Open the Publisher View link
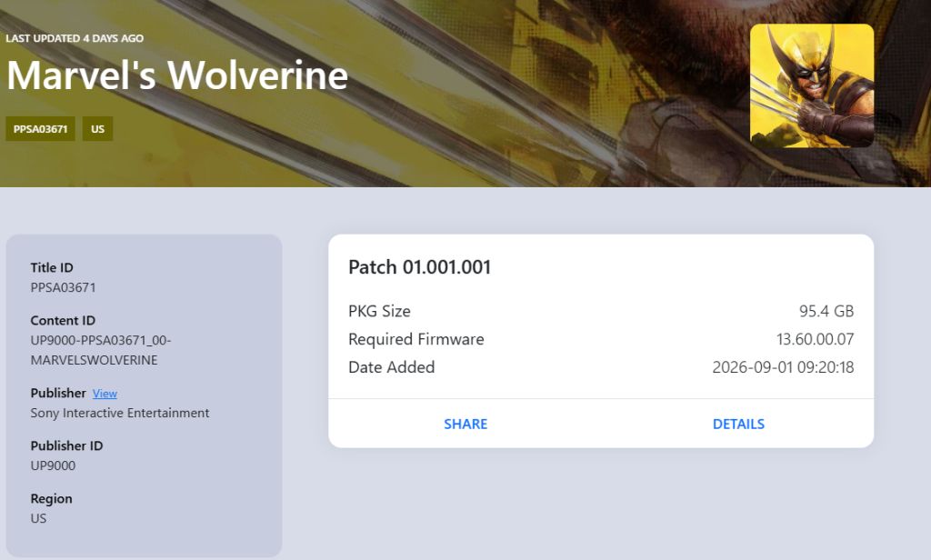The height and width of the screenshot is (560, 931). (x=105, y=394)
